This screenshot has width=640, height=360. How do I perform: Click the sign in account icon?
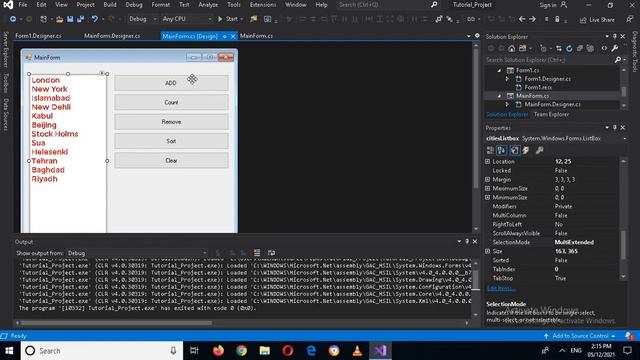(x=564, y=5)
